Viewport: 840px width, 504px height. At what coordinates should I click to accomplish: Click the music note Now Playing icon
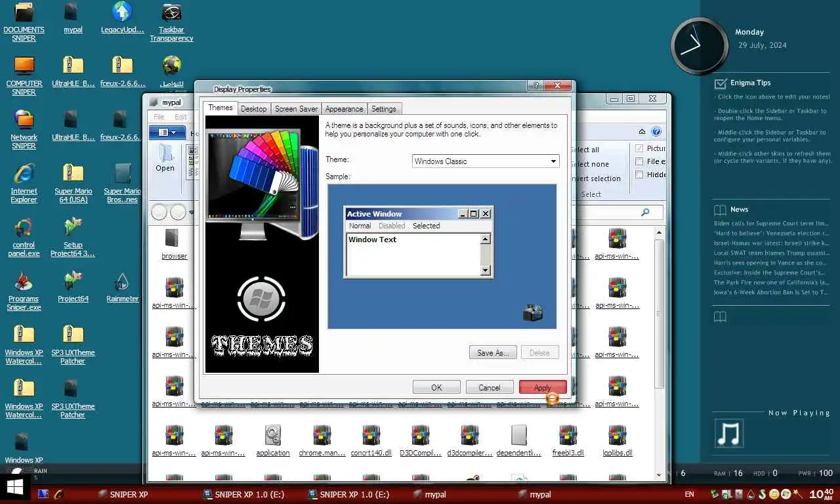(x=729, y=433)
